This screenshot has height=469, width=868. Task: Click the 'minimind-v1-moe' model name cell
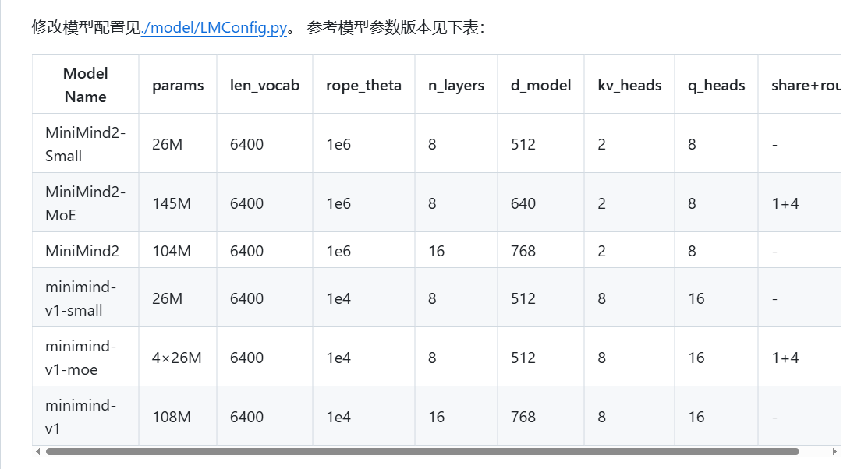(85, 358)
